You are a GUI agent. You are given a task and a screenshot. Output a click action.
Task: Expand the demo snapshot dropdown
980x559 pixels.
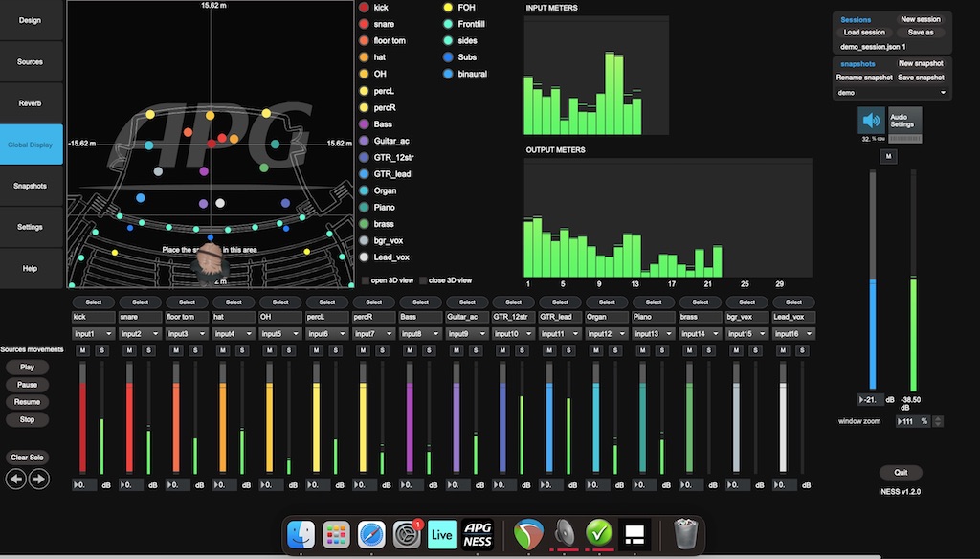tap(892, 93)
